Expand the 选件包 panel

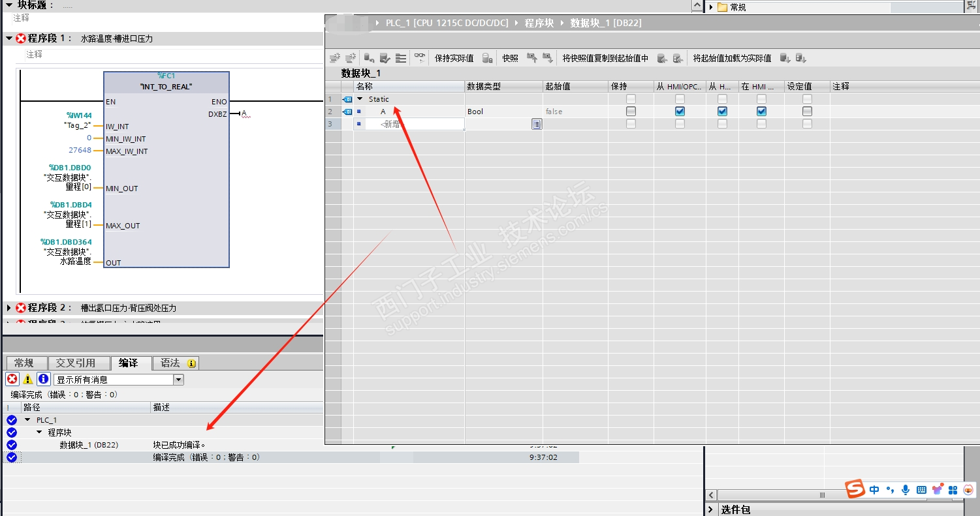coord(712,509)
